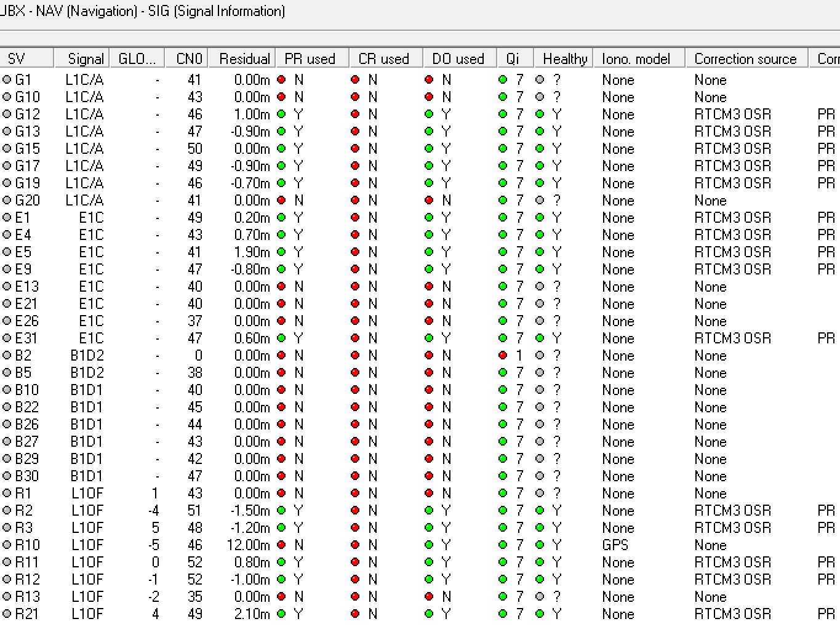The width and height of the screenshot is (840, 632).
Task: Click the red PR used dot for R10
Action: 281,545
